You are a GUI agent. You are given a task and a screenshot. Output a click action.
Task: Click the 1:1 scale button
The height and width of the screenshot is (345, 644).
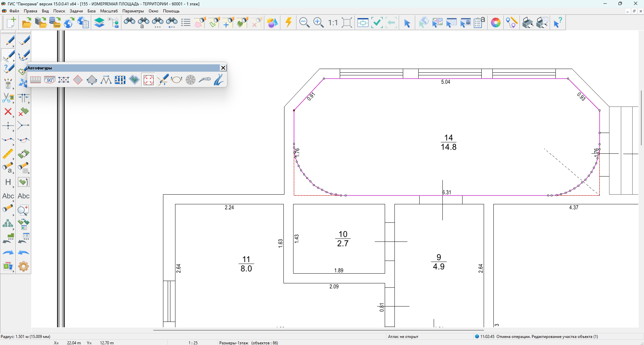(333, 23)
